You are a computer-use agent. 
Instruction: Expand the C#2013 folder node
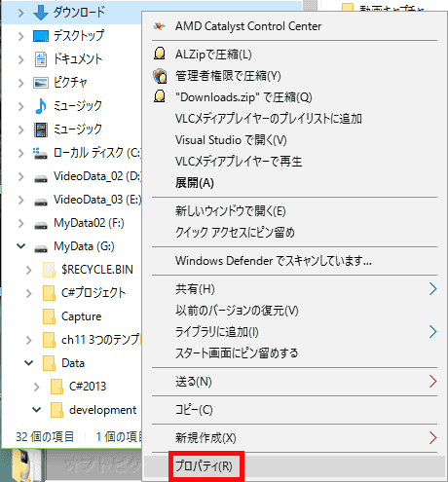(x=37, y=387)
